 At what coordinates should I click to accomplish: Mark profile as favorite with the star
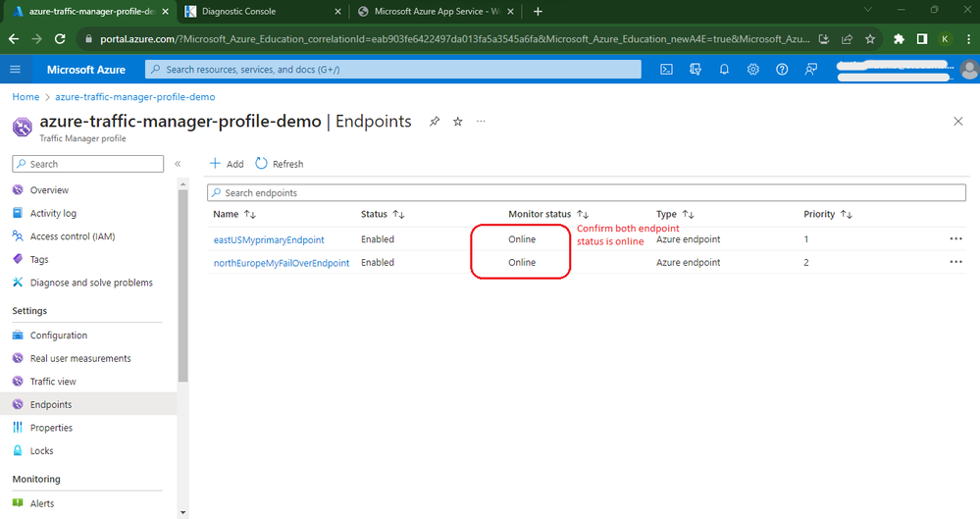[458, 122]
